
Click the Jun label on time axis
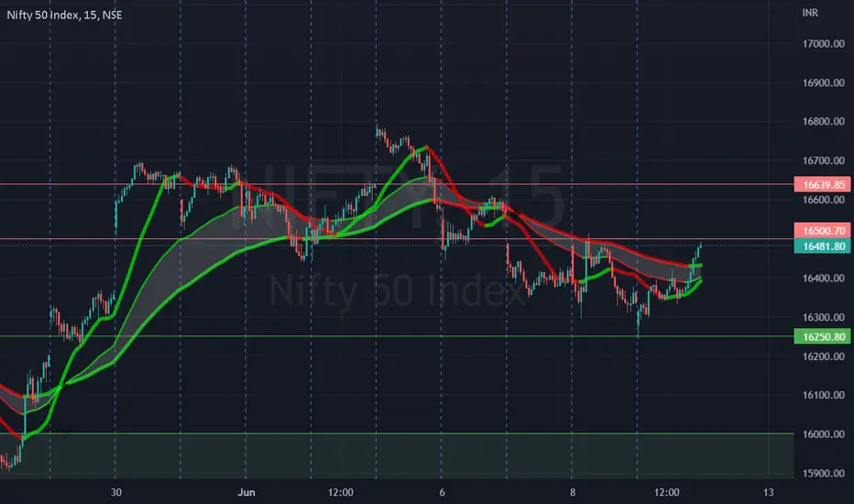point(246,493)
